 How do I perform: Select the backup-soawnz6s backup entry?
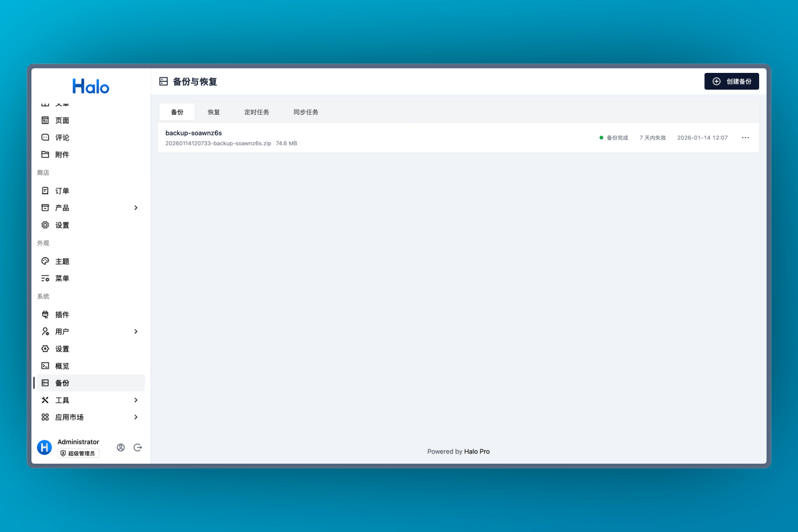click(194, 133)
